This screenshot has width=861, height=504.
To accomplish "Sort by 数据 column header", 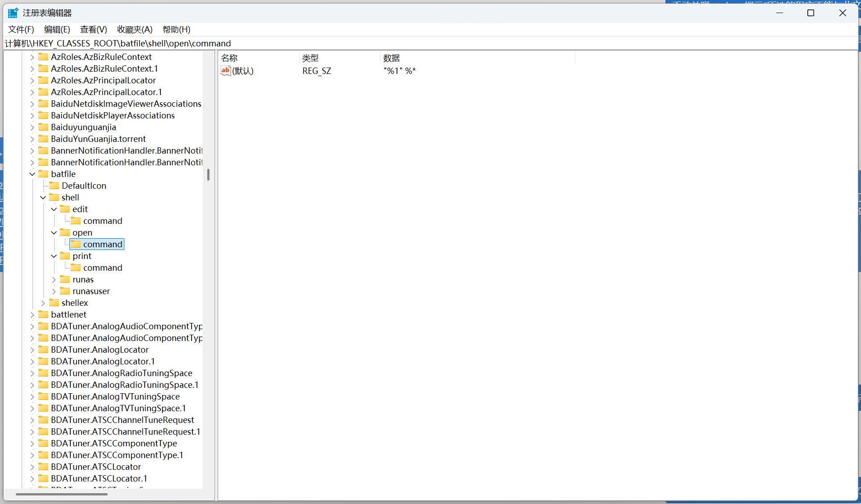I will [478, 58].
